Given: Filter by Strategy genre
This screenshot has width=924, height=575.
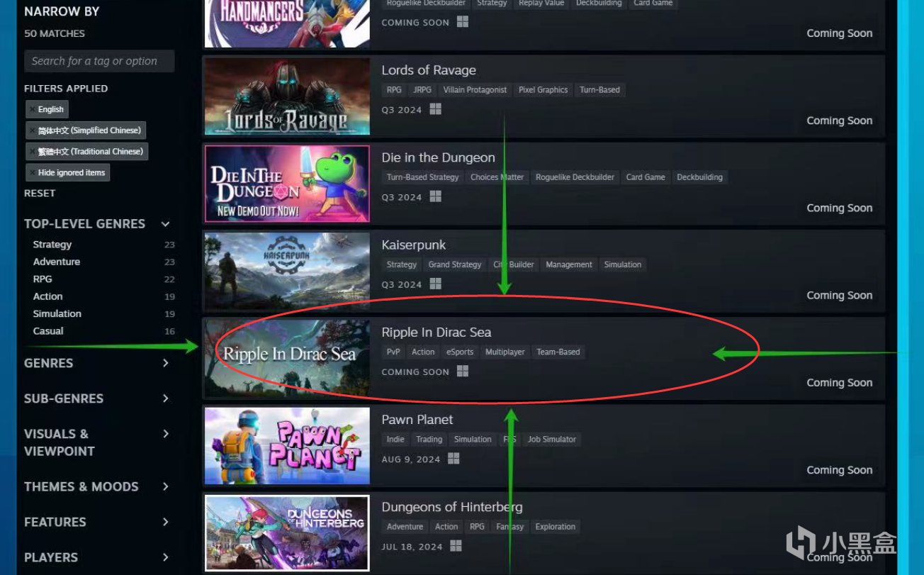Looking at the screenshot, I should pyautogui.click(x=52, y=245).
